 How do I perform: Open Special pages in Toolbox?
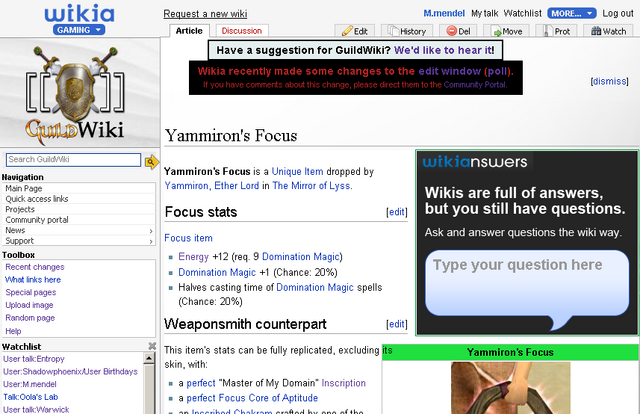point(31,292)
